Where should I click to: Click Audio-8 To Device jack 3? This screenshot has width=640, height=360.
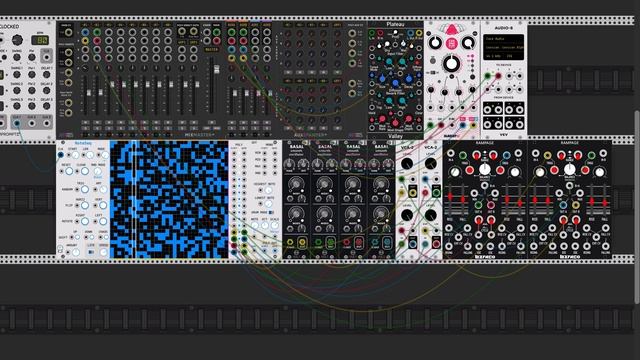click(x=509, y=76)
